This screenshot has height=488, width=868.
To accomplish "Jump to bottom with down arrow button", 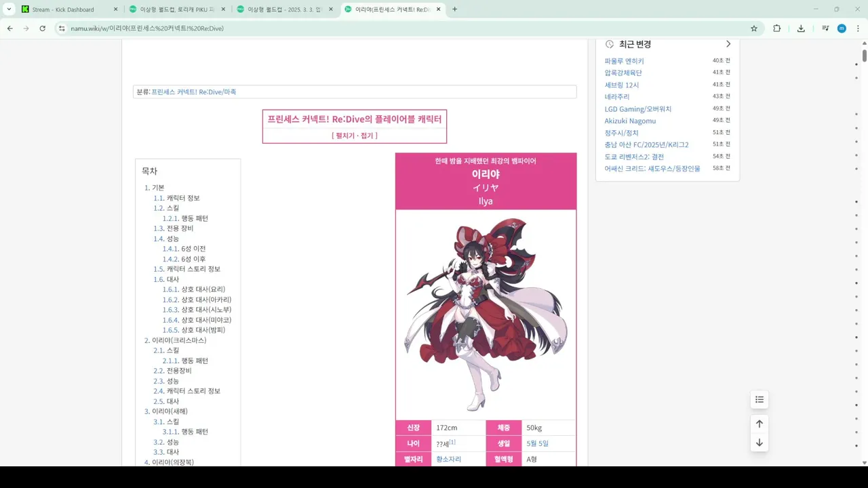I will click(x=759, y=443).
